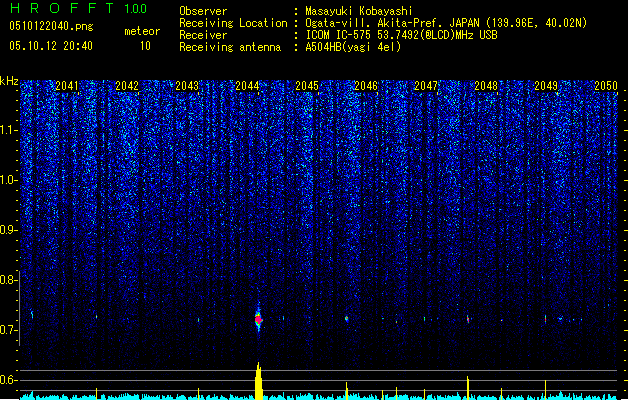Image resolution: width=629 pixels, height=400 pixels.
Task: Click the Receiver label
Action: click(203, 35)
